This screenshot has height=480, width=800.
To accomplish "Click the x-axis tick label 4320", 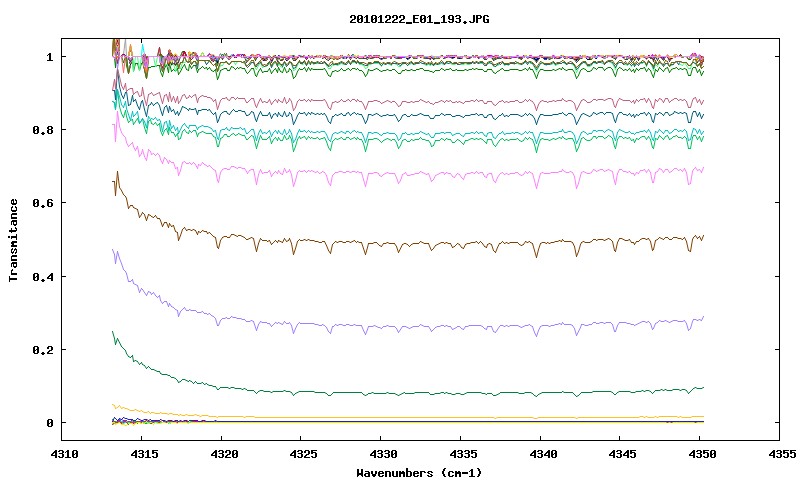I will click(x=224, y=454).
